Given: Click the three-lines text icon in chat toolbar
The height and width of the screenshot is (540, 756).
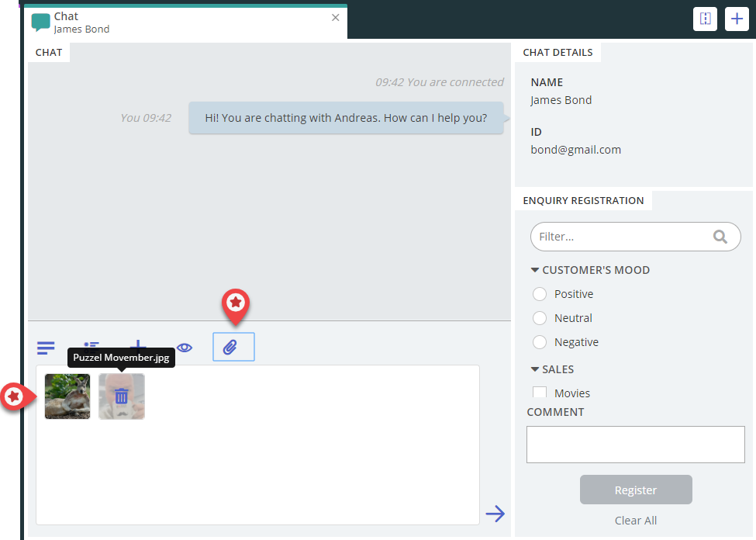Looking at the screenshot, I should pos(47,348).
